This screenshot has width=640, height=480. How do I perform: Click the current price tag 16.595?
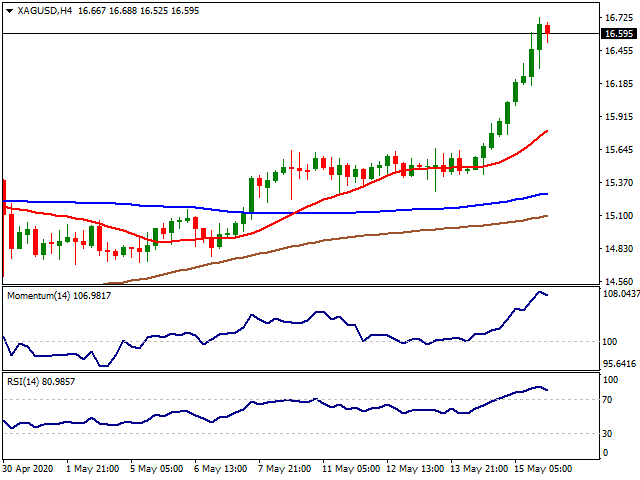(619, 33)
